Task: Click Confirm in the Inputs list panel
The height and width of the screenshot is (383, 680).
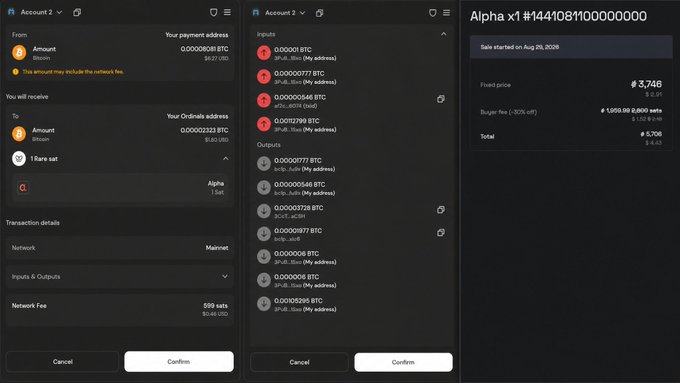Action: (x=403, y=362)
